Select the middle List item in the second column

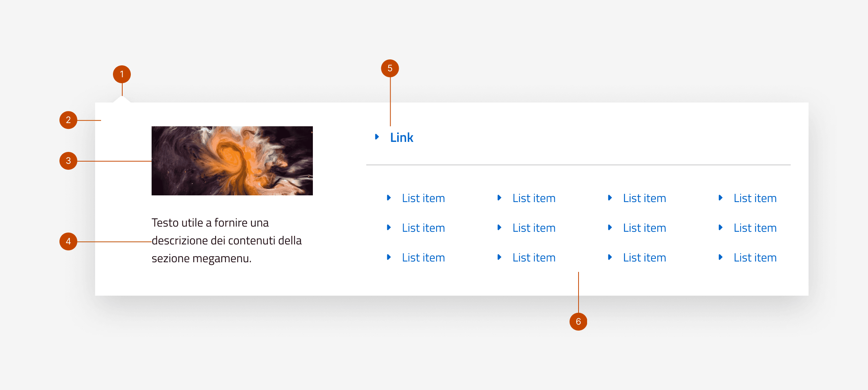click(534, 228)
